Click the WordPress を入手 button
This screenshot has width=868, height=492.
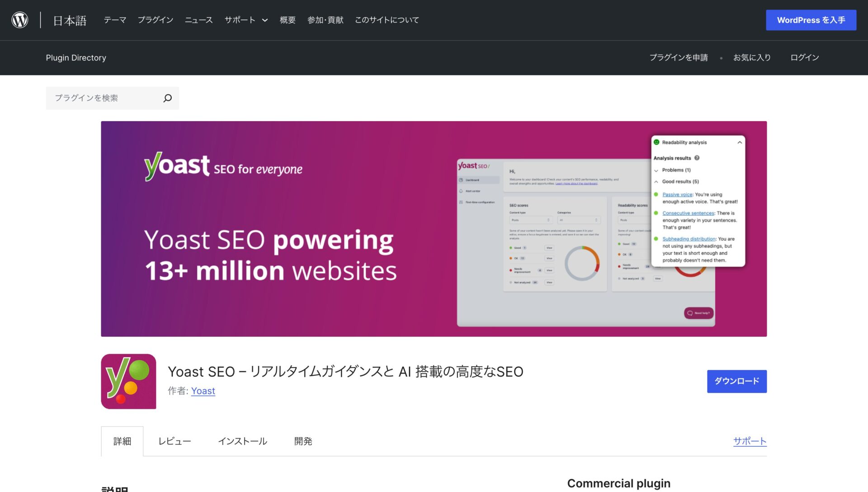click(x=811, y=20)
